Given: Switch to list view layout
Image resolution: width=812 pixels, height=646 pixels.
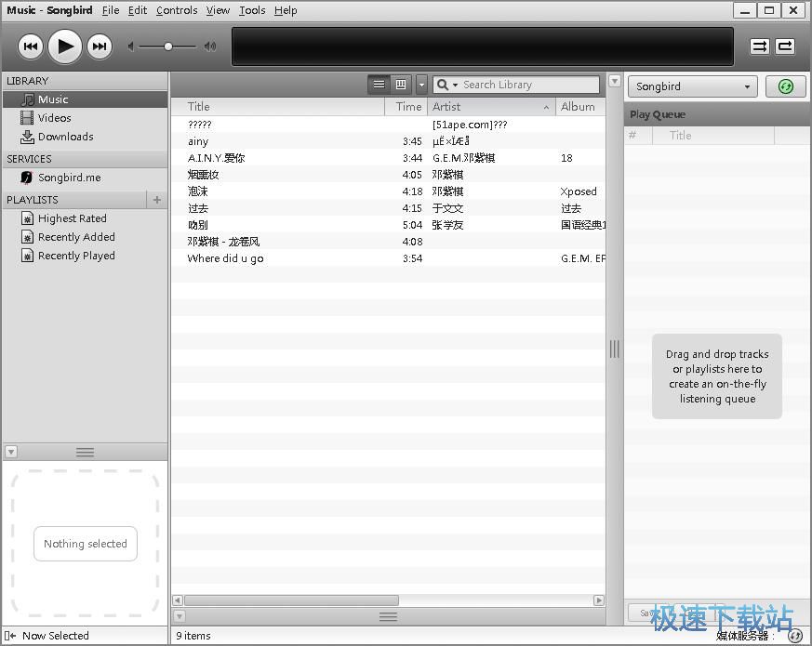Looking at the screenshot, I should 379,85.
